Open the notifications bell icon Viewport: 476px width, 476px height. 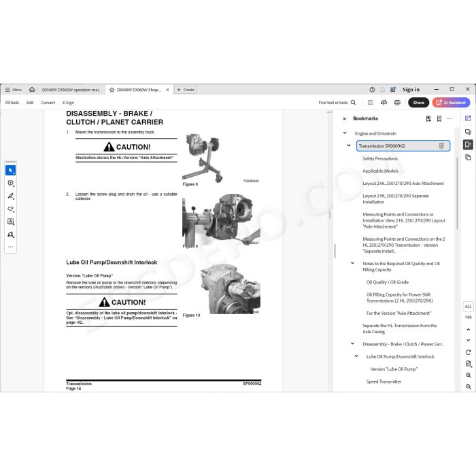pos(382,90)
